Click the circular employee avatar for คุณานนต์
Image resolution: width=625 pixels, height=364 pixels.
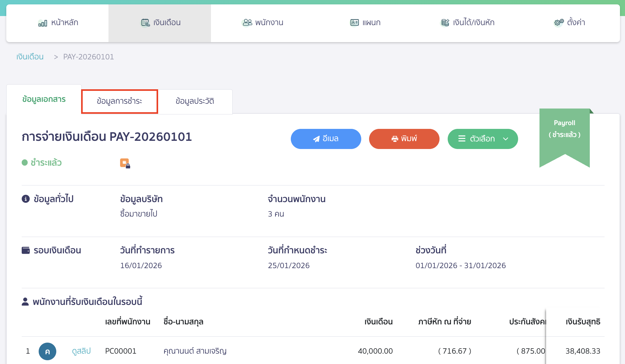pyautogui.click(x=47, y=351)
